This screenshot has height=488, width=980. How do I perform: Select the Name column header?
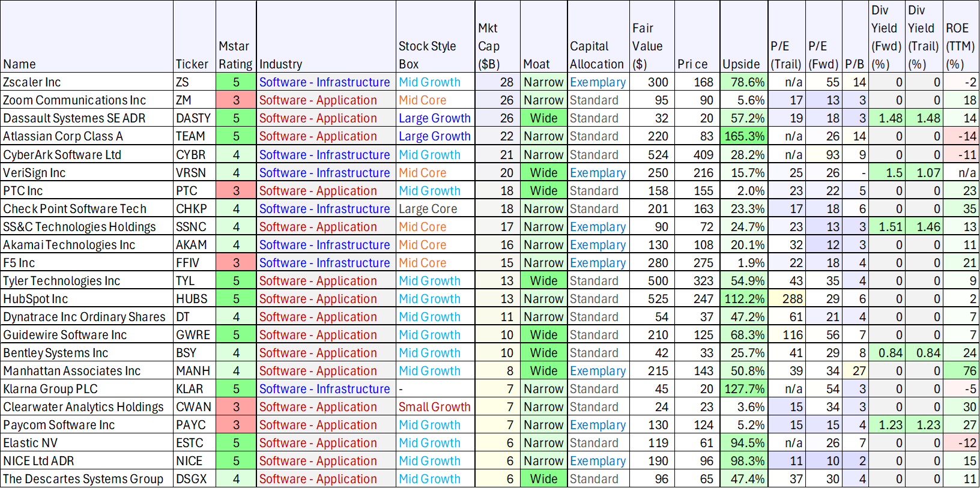point(87,37)
